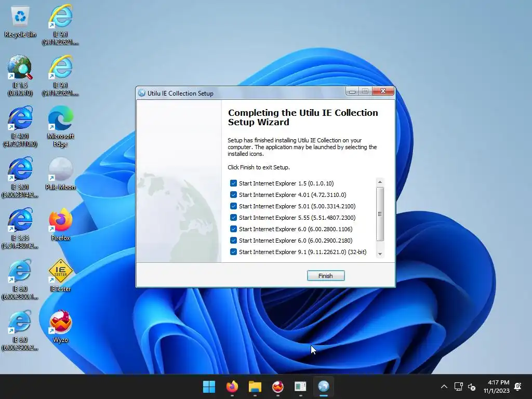Screen dimensions: 532x399
Task: Select the IE 4.01 (4.72.3110.0) desktop shortcut
Action: pyautogui.click(x=20, y=126)
